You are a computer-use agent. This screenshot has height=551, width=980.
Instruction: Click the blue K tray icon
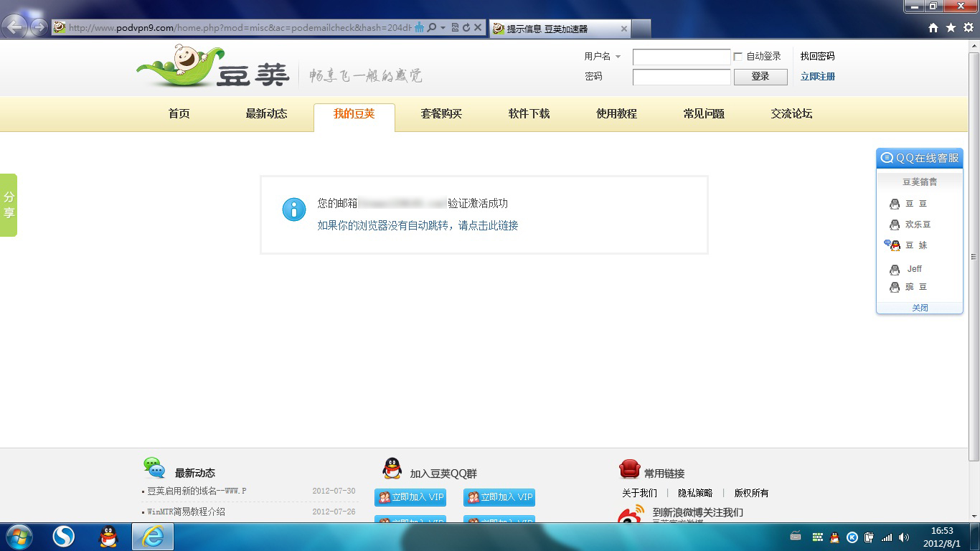click(x=852, y=537)
